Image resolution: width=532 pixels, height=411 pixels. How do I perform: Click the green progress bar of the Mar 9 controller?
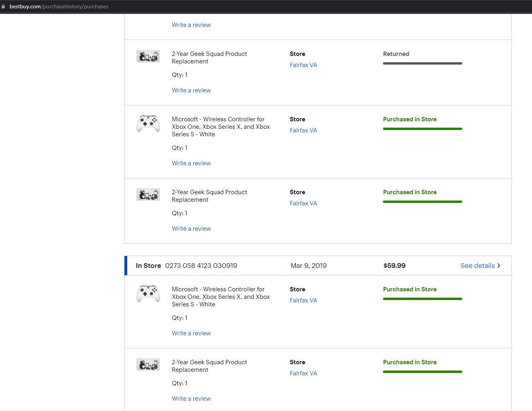tap(422, 299)
